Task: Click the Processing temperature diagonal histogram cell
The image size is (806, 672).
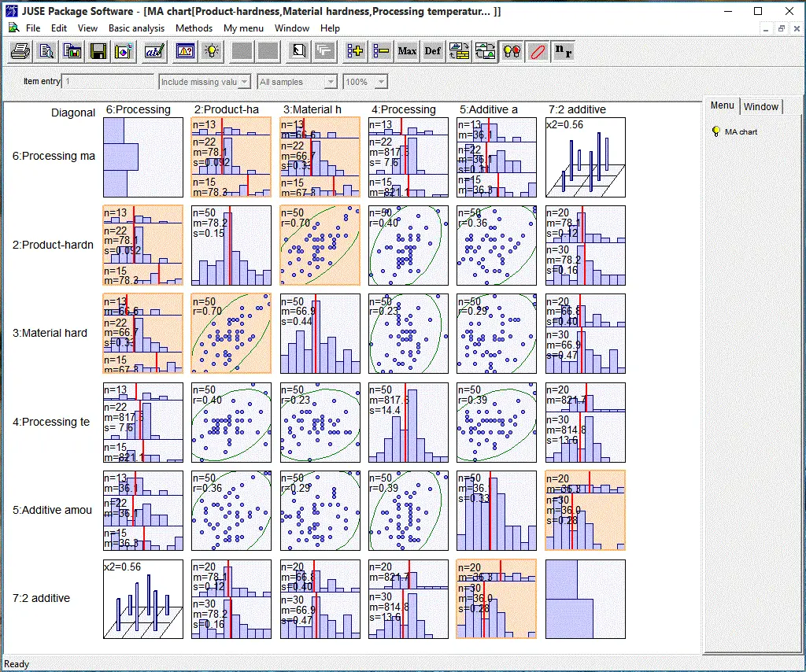Action: 409,423
